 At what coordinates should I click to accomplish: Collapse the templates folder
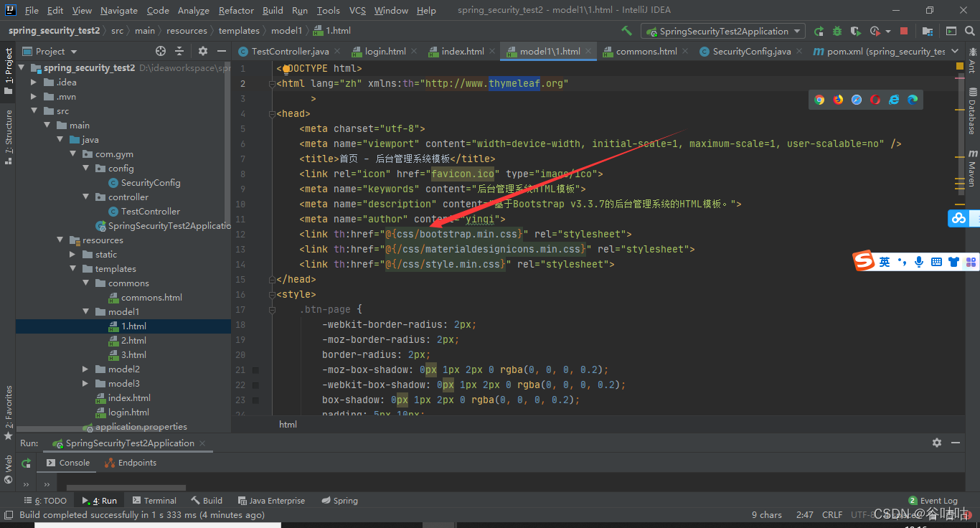(x=72, y=269)
